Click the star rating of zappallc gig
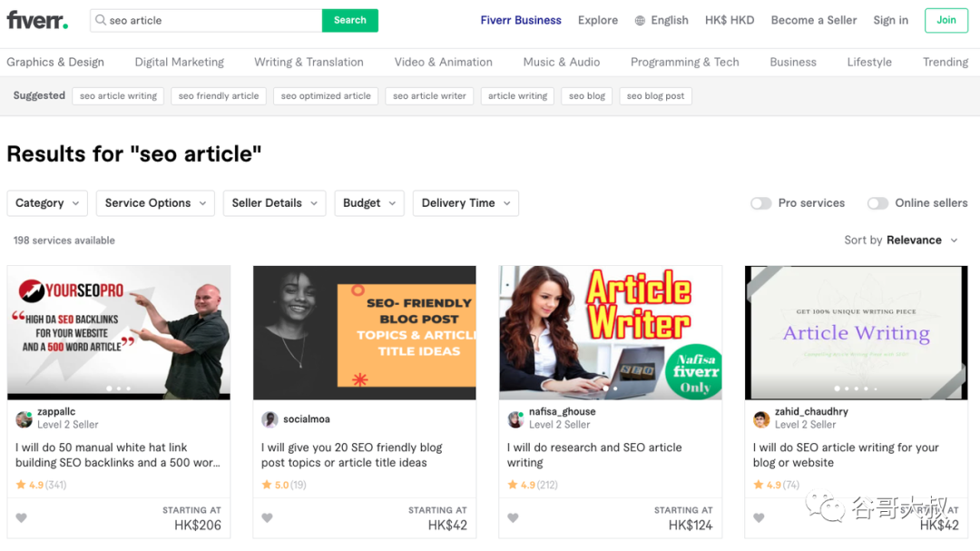Viewport: 980px width, 551px height. click(x=41, y=485)
